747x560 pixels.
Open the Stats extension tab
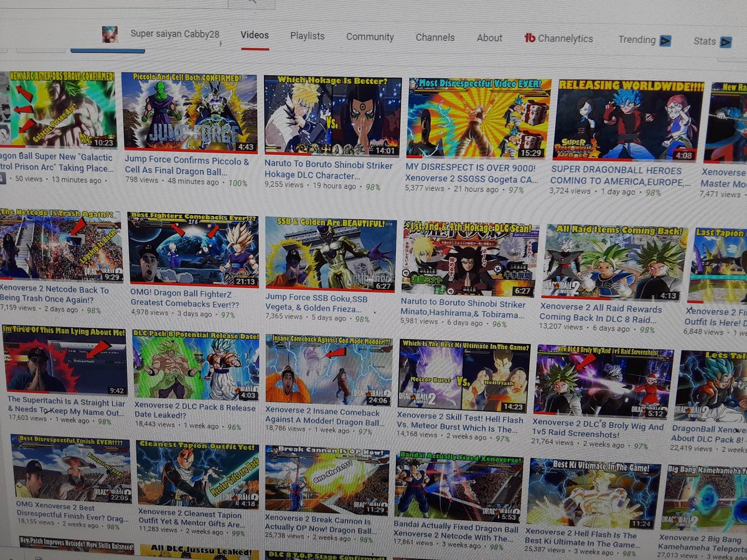pos(712,42)
